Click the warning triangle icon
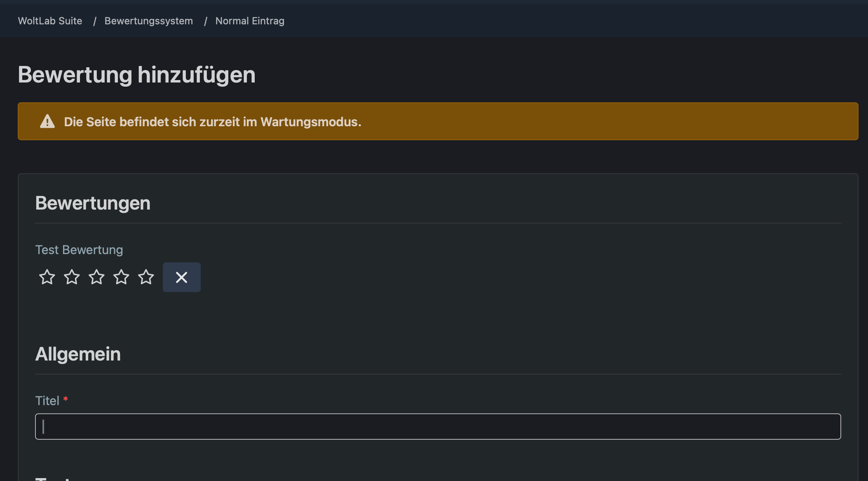Viewport: 868px width, 481px height. [x=47, y=121]
